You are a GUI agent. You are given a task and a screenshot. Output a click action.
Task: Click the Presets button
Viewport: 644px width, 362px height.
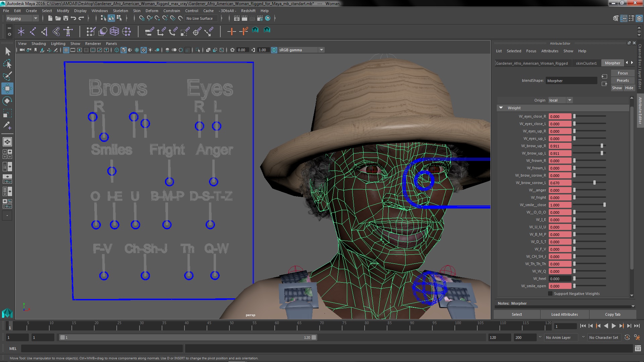pos(623,80)
